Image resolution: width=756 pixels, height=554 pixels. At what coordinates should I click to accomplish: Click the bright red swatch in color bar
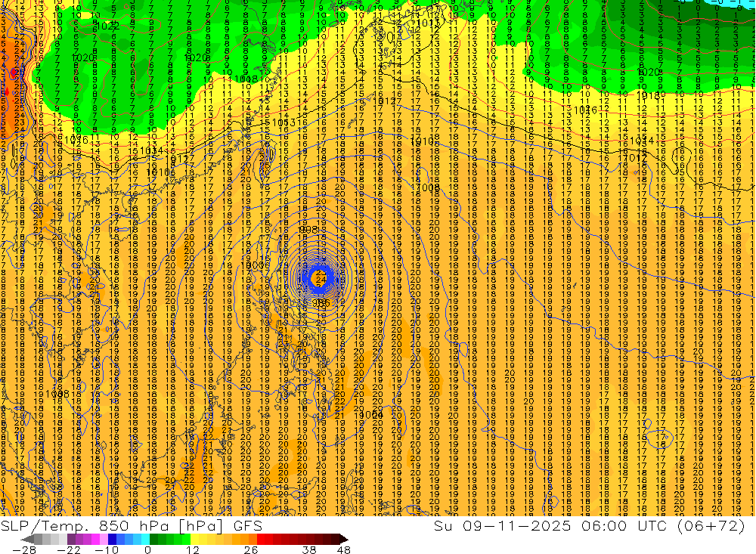pos(261,540)
